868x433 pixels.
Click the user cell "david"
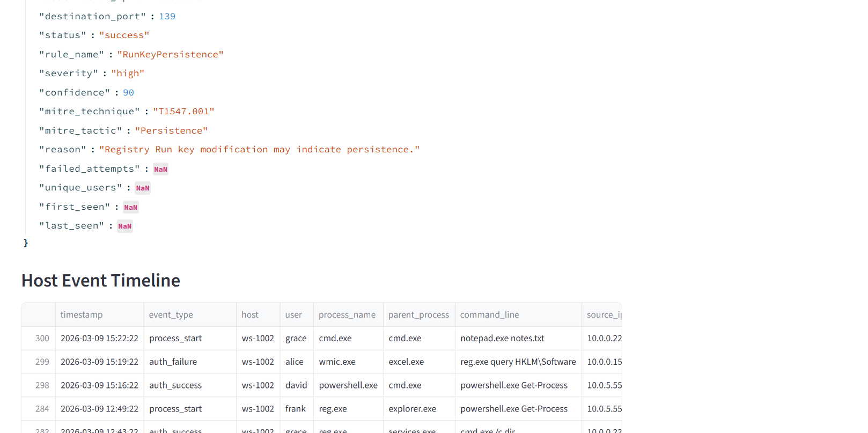pos(297,385)
